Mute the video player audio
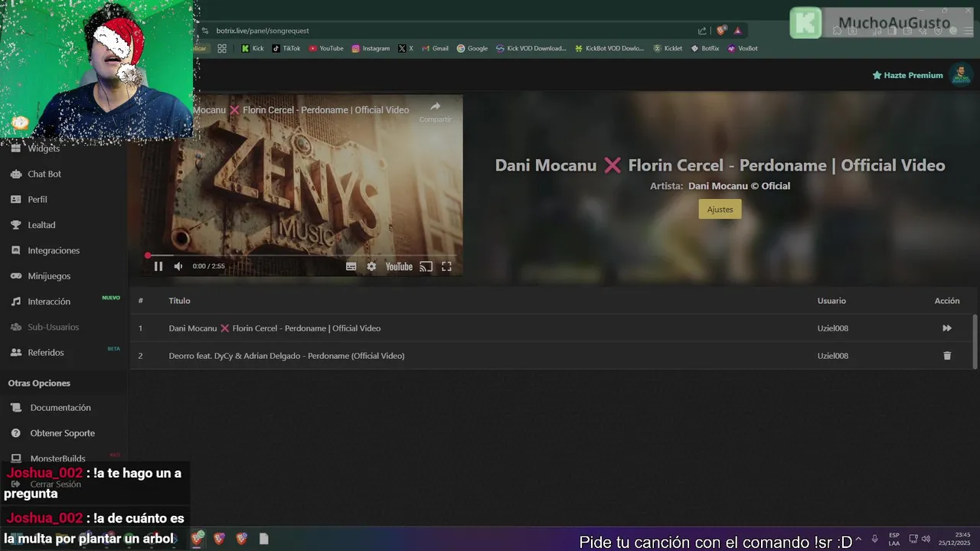The height and width of the screenshot is (551, 980). coord(178,266)
